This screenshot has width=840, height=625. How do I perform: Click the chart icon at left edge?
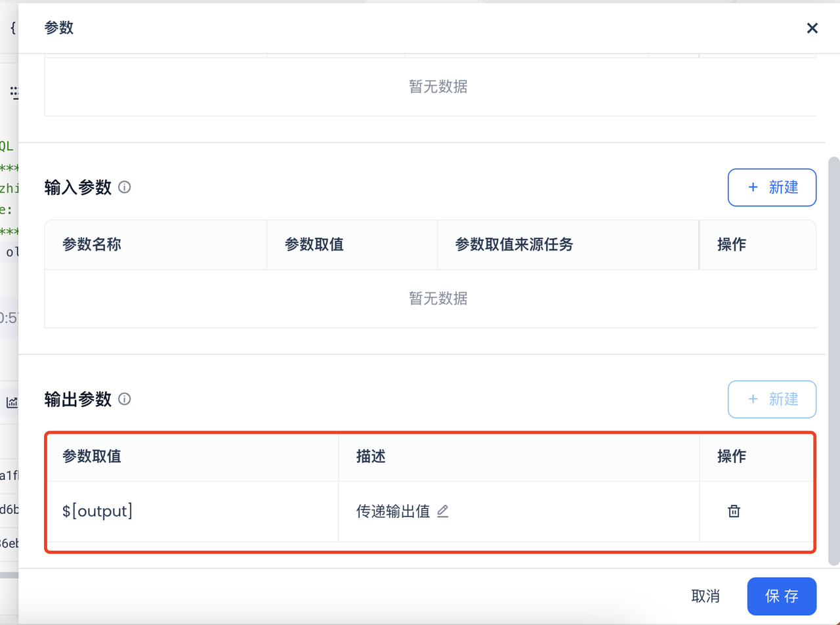click(x=12, y=402)
